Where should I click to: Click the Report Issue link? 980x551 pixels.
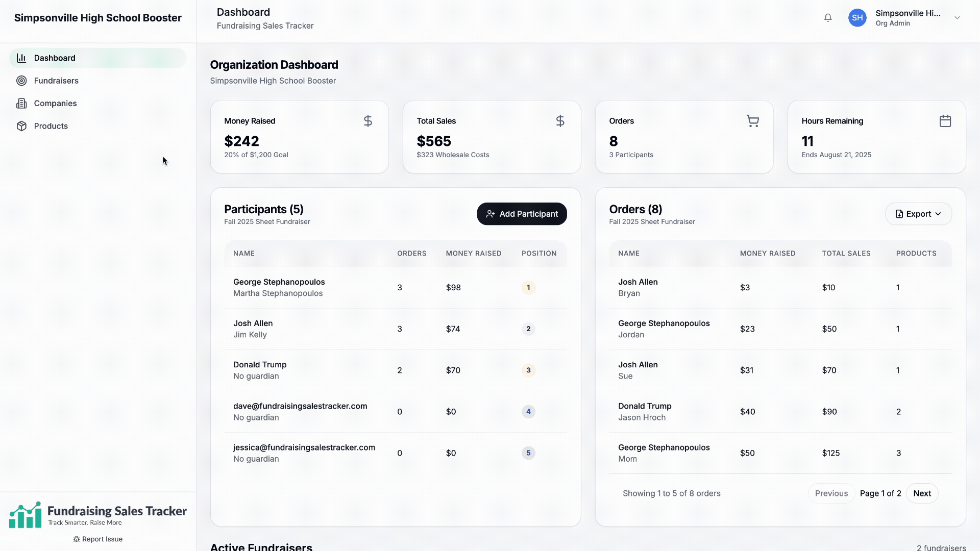tap(97, 539)
